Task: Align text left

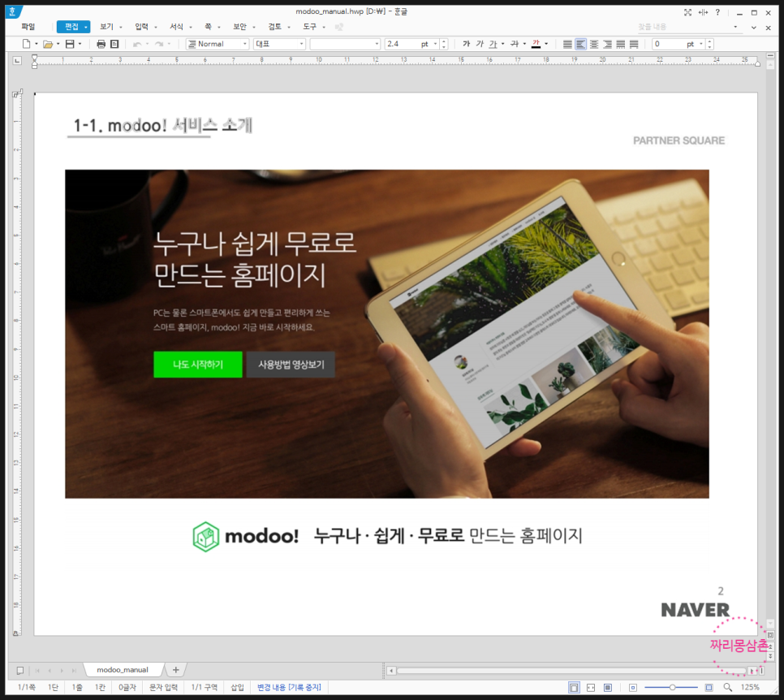Action: click(x=580, y=44)
